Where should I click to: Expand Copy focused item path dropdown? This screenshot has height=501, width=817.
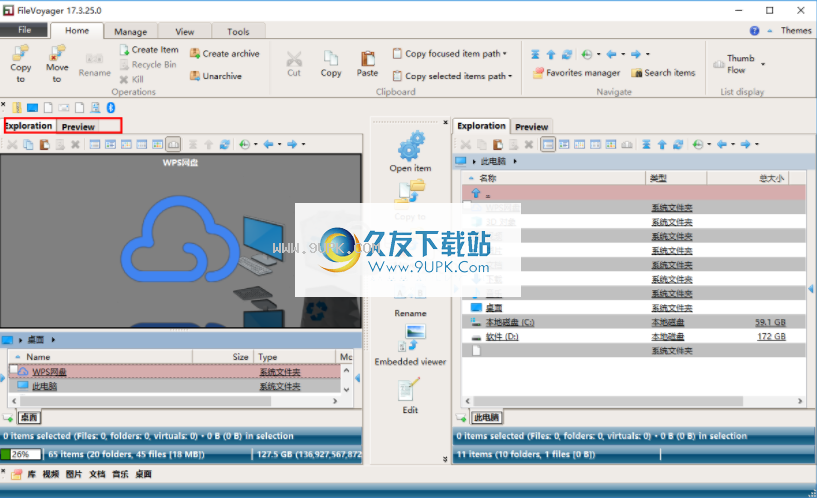(505, 54)
